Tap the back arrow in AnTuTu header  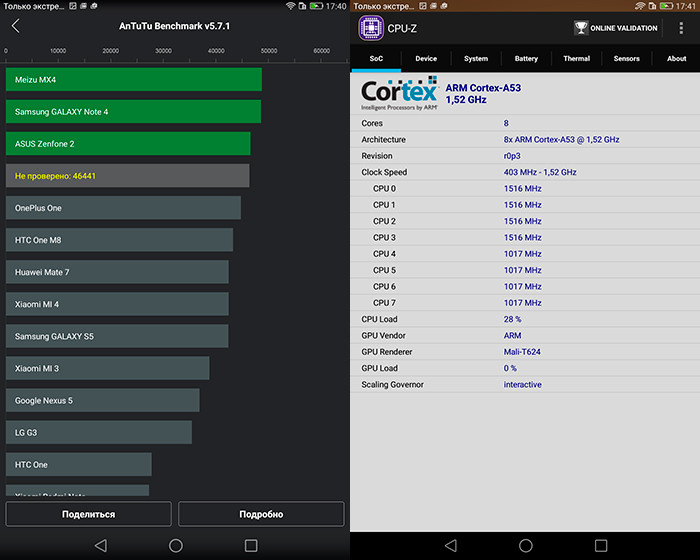(x=15, y=26)
